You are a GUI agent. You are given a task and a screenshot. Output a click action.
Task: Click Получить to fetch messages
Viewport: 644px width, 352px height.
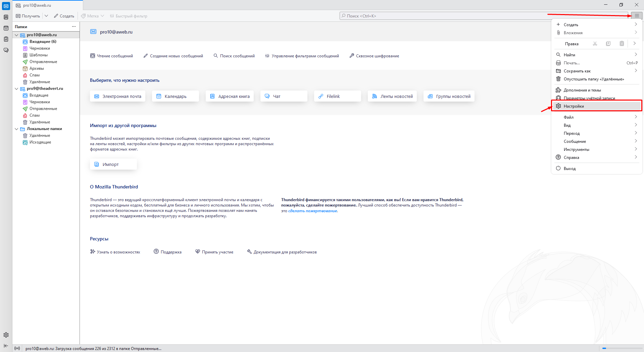[28, 16]
